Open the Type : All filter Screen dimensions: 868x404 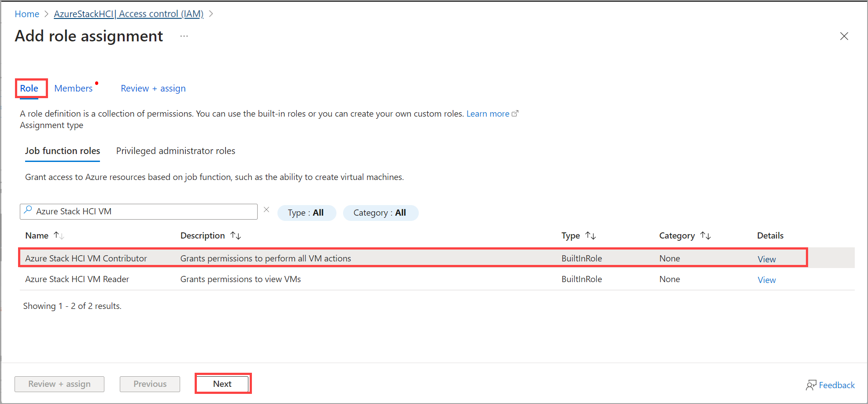pos(307,213)
